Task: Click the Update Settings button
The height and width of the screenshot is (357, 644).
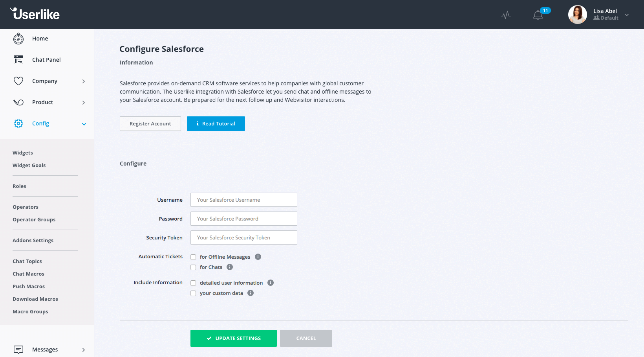Action: [x=234, y=338]
